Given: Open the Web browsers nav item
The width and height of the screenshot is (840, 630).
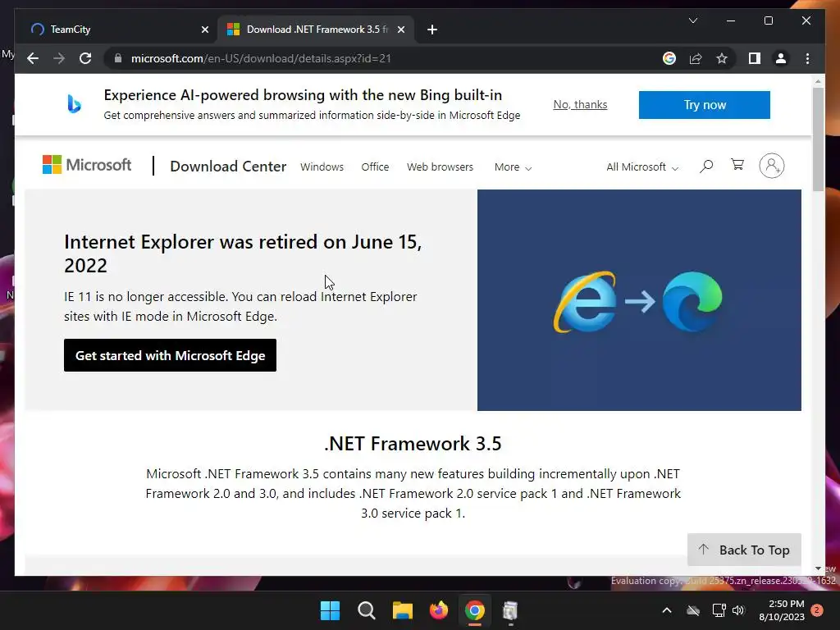Looking at the screenshot, I should [440, 167].
